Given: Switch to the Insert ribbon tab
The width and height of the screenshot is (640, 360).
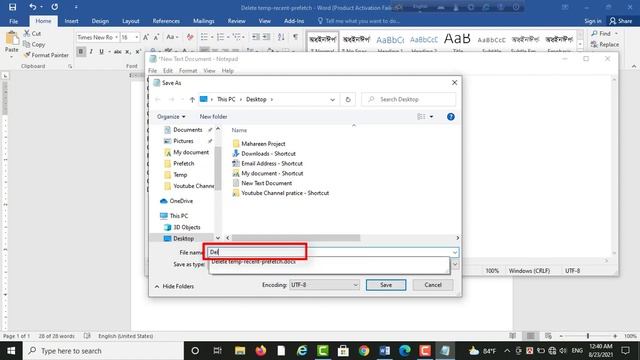Looking at the screenshot, I should coord(71,21).
